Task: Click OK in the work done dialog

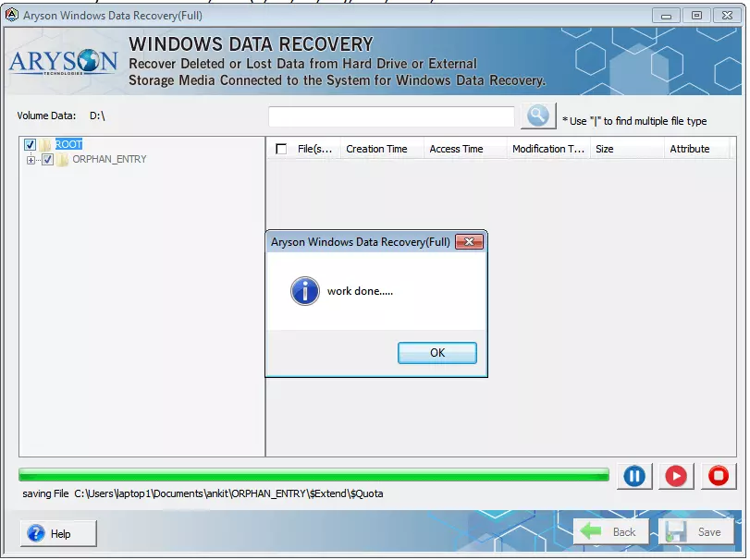Action: 436,352
